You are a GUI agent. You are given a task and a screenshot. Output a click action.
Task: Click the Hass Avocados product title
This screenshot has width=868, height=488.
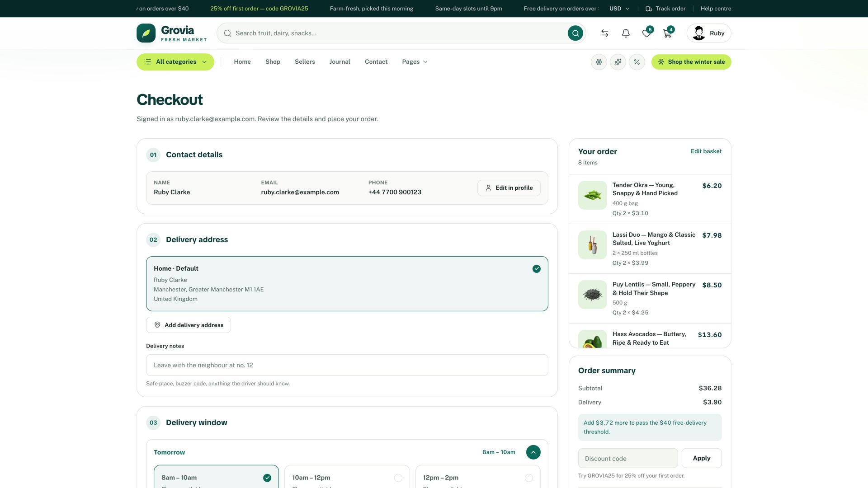649,338
